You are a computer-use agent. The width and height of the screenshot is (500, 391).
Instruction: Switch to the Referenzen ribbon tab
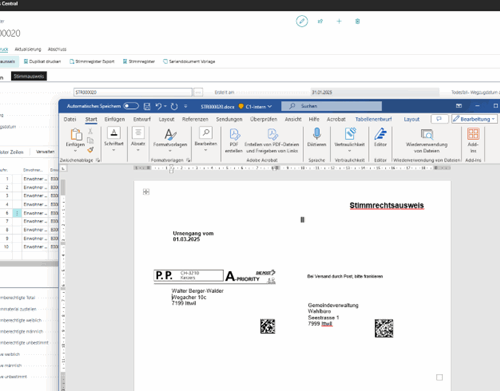[x=195, y=119]
